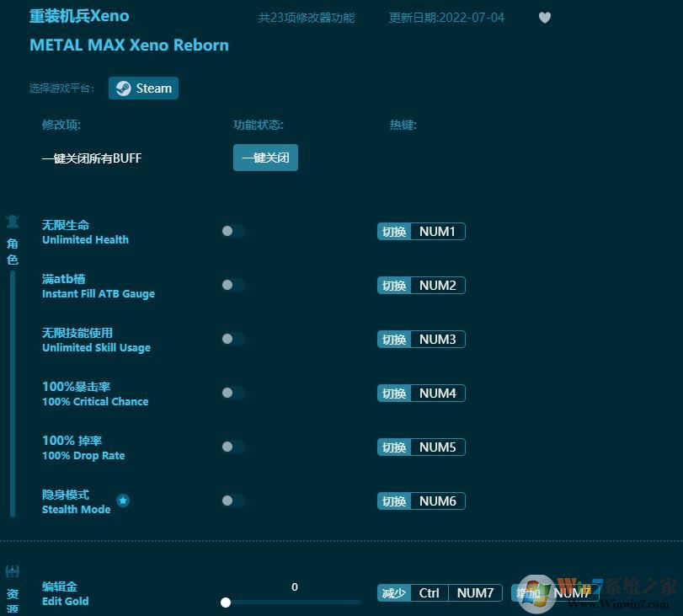Click the Edit Gold label
The height and width of the screenshot is (616, 683).
click(x=66, y=601)
